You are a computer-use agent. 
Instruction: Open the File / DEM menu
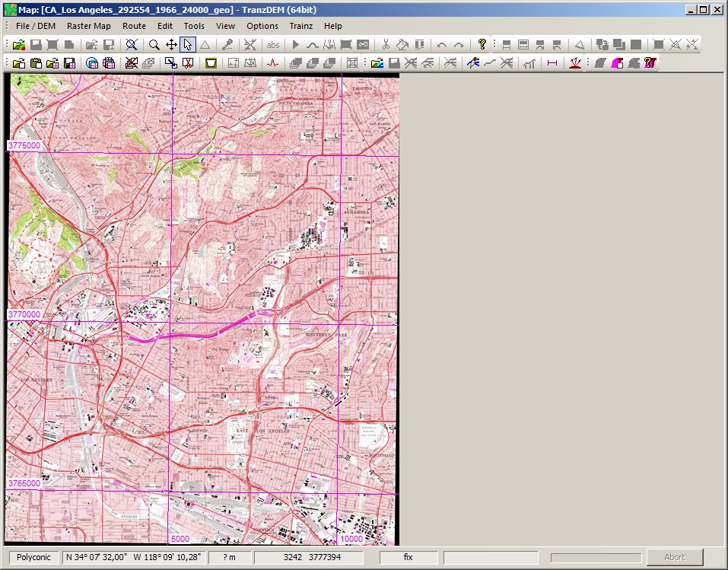coord(35,26)
